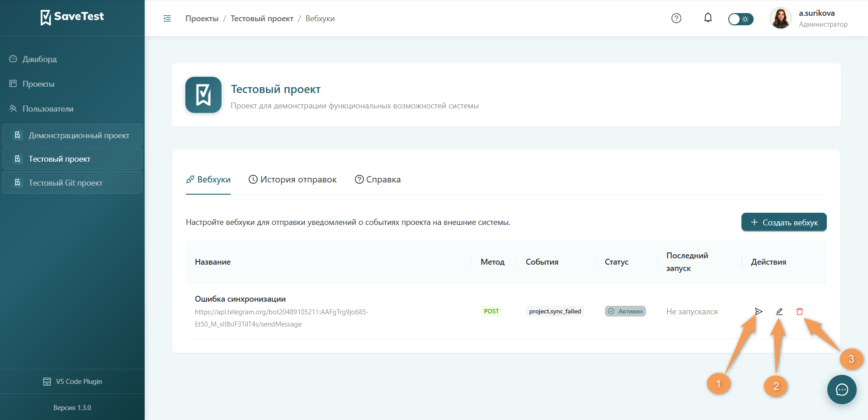Viewport: 868px width, 420px height.
Task: Switch to История отправок tab
Action: click(292, 179)
